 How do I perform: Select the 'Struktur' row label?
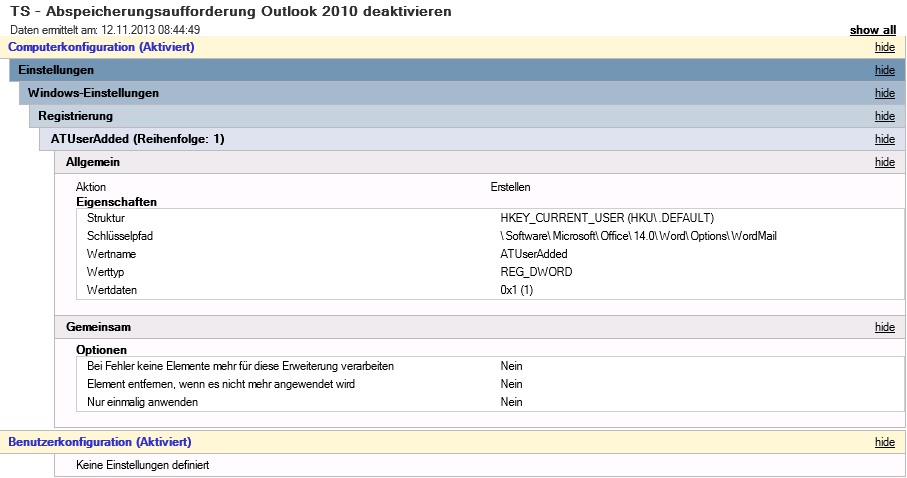tap(106, 218)
